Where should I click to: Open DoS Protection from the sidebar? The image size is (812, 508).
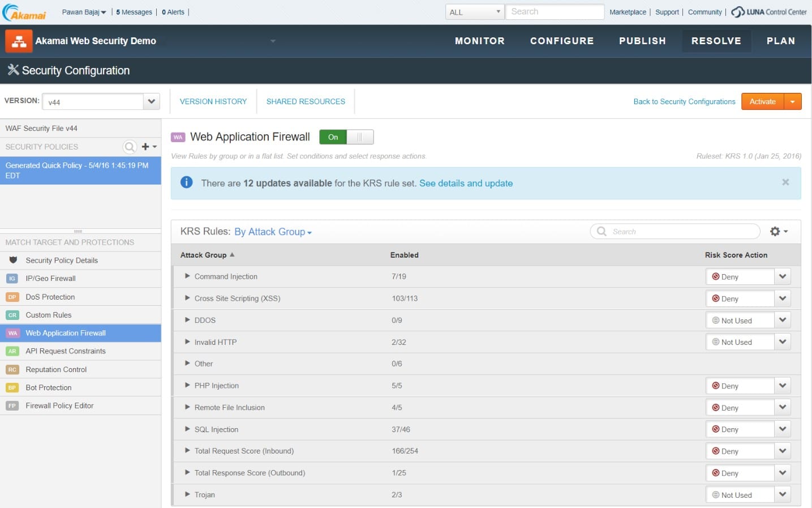(x=12, y=296)
